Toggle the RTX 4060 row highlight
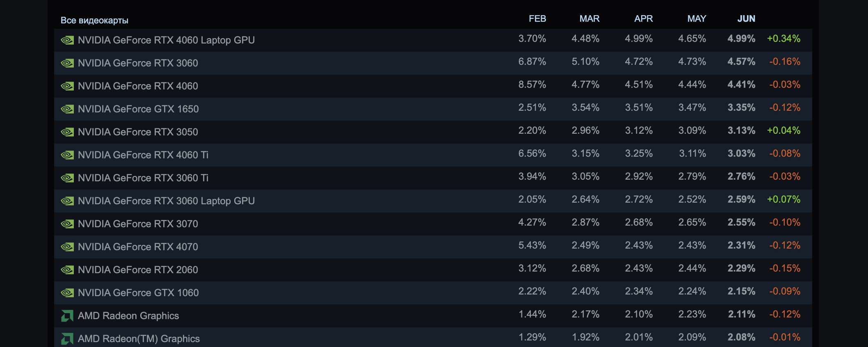The width and height of the screenshot is (868, 347). (137, 86)
